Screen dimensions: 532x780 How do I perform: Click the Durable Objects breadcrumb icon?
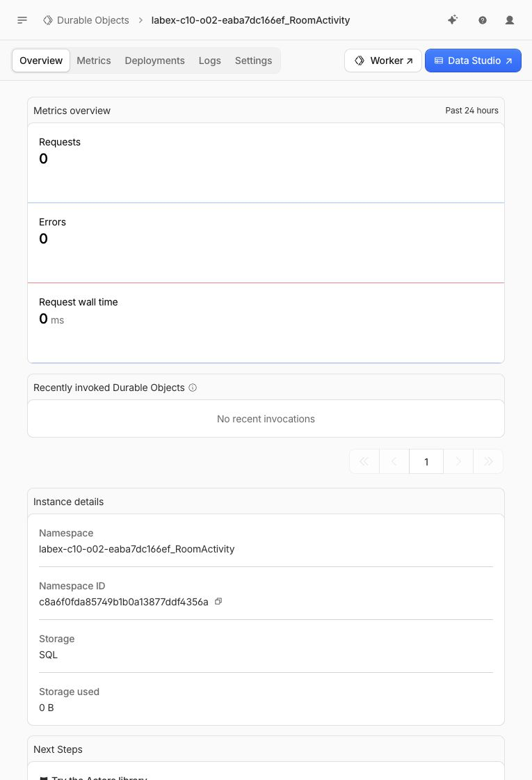[48, 20]
